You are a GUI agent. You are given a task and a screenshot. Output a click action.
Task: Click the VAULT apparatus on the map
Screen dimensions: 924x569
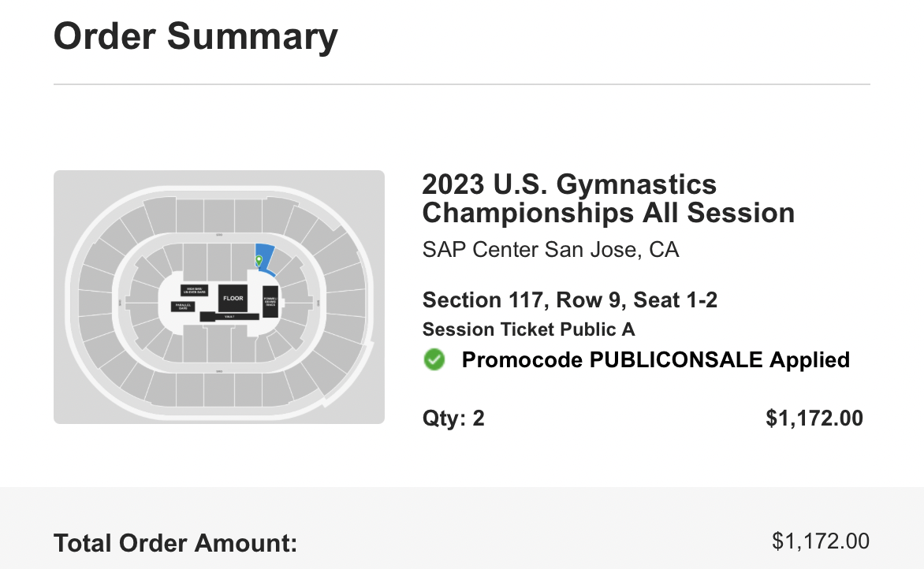230,316
